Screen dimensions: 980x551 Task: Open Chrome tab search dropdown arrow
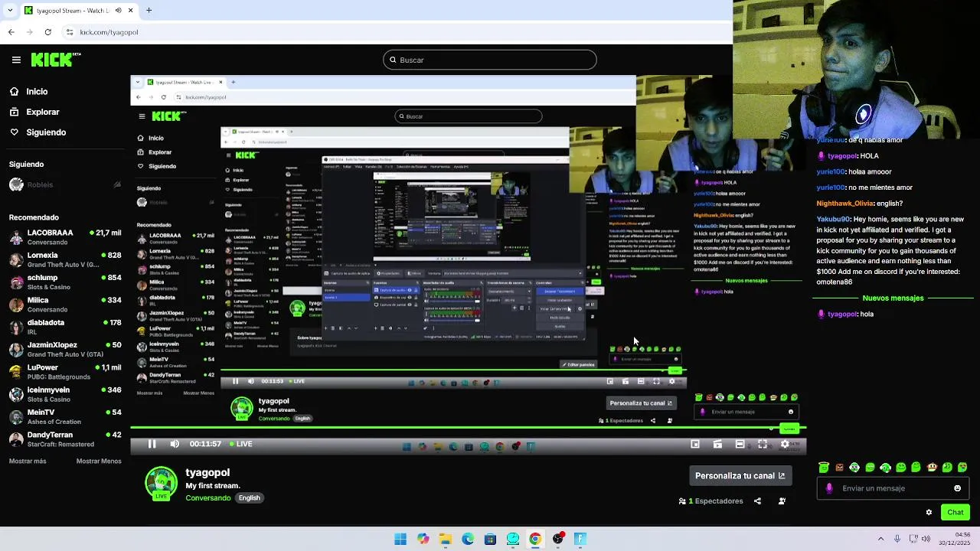click(10, 10)
